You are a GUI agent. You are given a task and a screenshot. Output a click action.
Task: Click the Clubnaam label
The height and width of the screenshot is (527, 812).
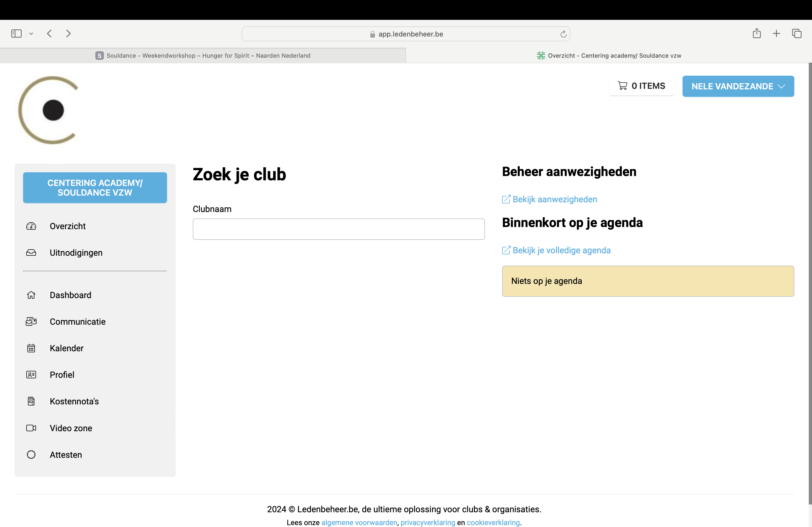212,209
